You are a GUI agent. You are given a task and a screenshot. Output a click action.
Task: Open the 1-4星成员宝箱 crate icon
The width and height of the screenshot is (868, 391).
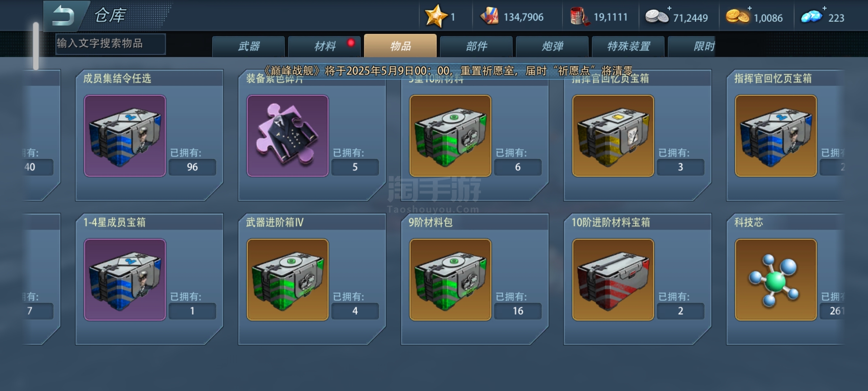coord(125,279)
